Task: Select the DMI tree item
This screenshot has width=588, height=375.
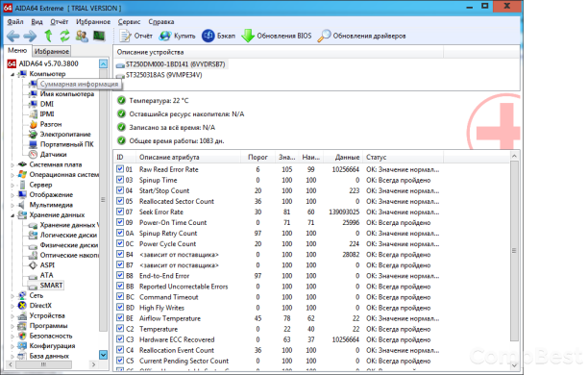Action: point(47,104)
